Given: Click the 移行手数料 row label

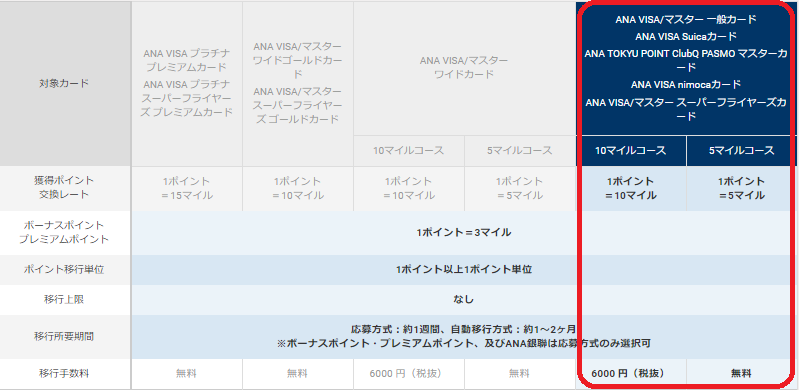Looking at the screenshot, I should [x=65, y=374].
